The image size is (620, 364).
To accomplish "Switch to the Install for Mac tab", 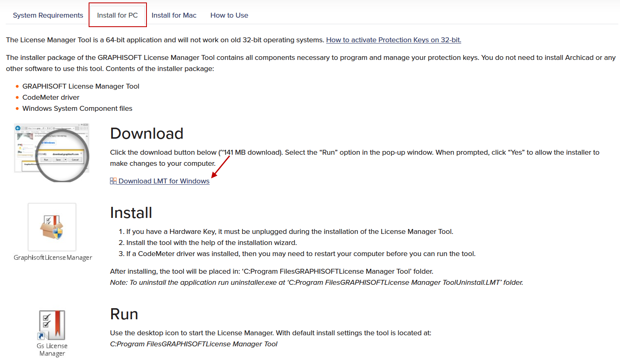I will 174,15.
